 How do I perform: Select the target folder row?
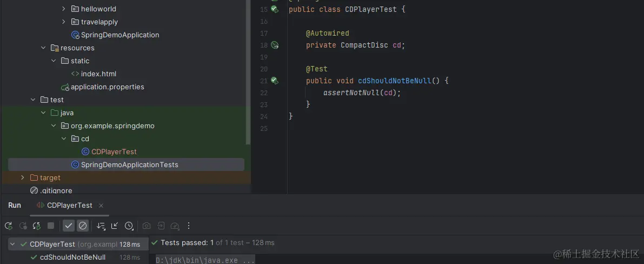126,177
